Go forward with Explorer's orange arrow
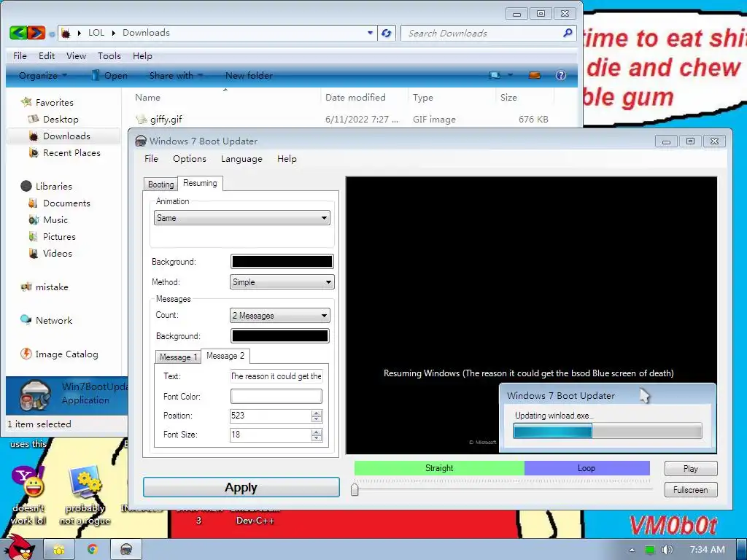 pyautogui.click(x=36, y=33)
